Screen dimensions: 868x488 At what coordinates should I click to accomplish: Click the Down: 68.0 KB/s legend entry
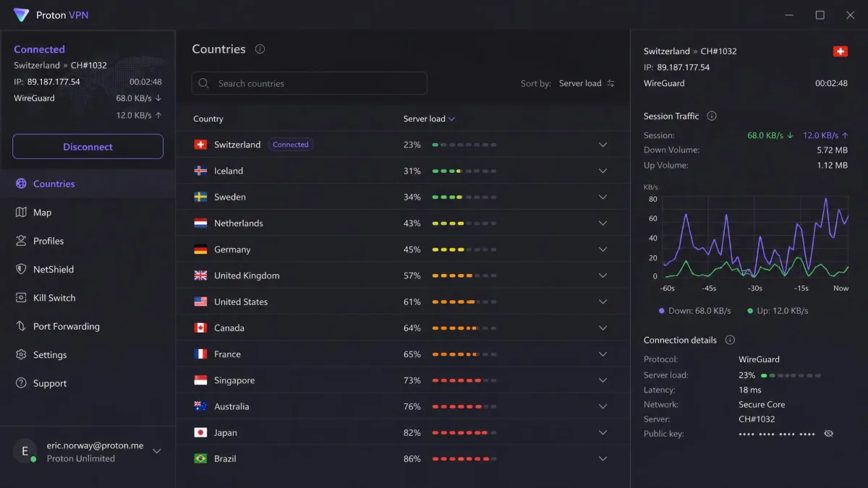[x=695, y=311]
